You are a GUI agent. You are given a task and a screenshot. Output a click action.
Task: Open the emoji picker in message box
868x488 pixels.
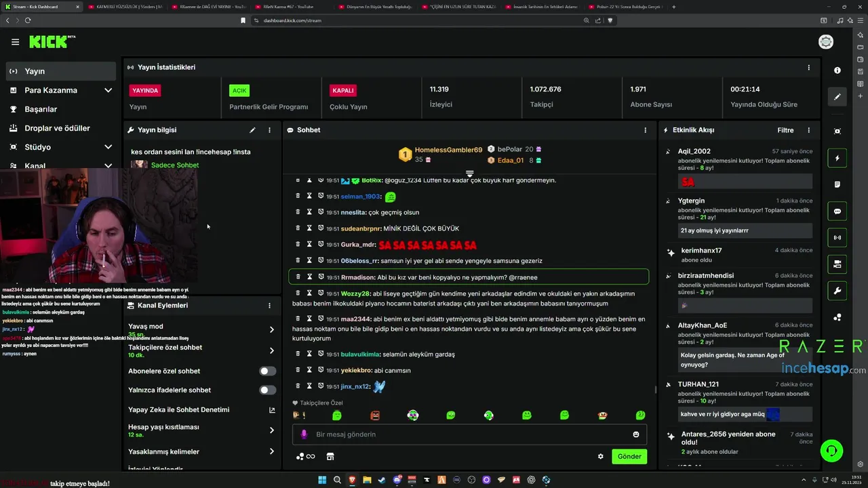point(636,434)
